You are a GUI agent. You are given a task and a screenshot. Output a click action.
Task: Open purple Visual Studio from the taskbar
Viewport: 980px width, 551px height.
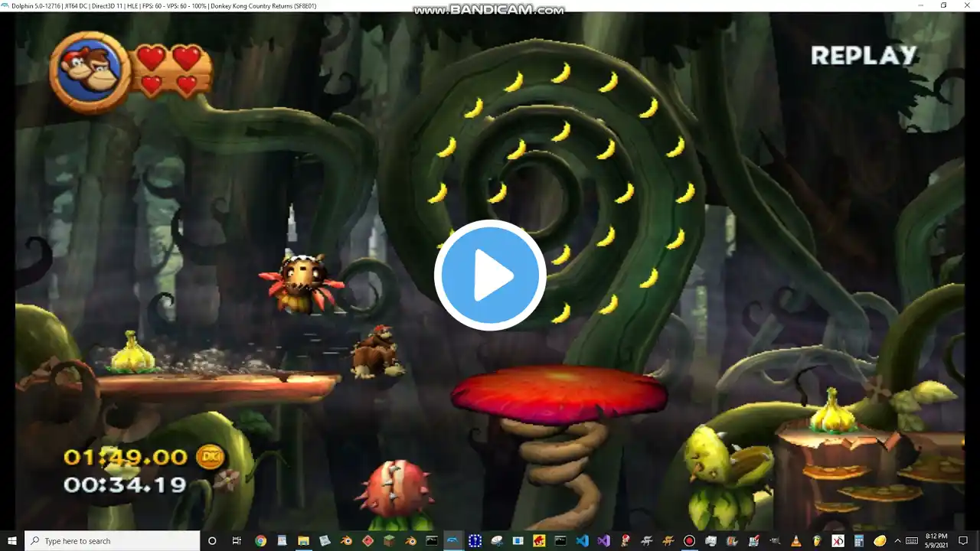603,541
